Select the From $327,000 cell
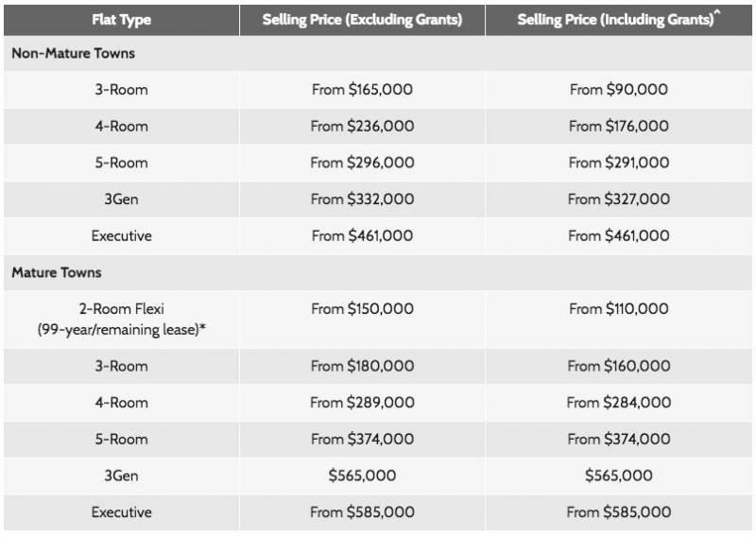Image resolution: width=756 pixels, height=537 pixels. click(x=619, y=199)
